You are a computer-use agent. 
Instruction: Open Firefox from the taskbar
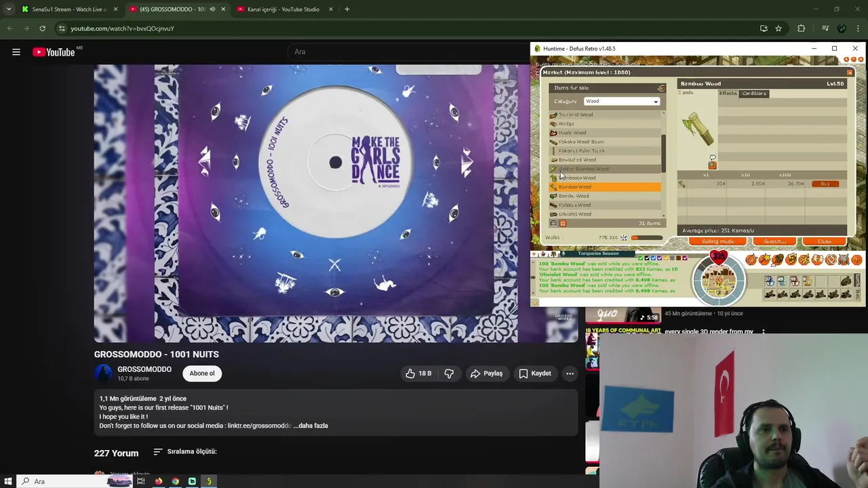pos(159,481)
